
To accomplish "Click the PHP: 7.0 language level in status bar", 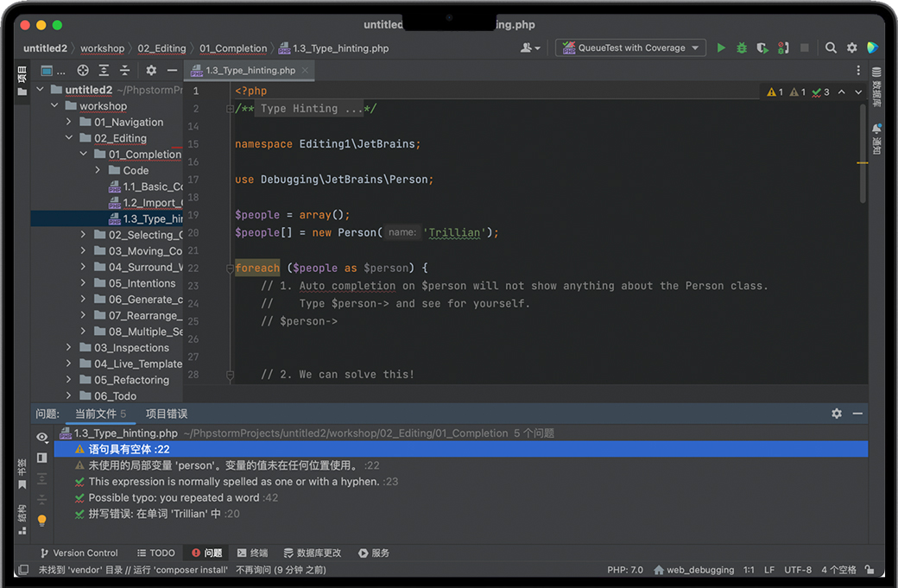I will 624,570.
